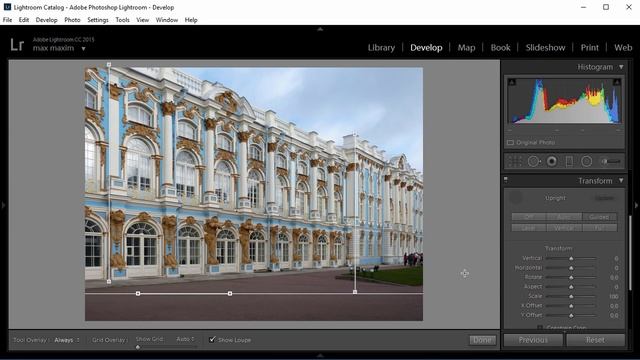Image resolution: width=640 pixels, height=360 pixels.
Task: Switch to the Book module
Action: coord(500,48)
